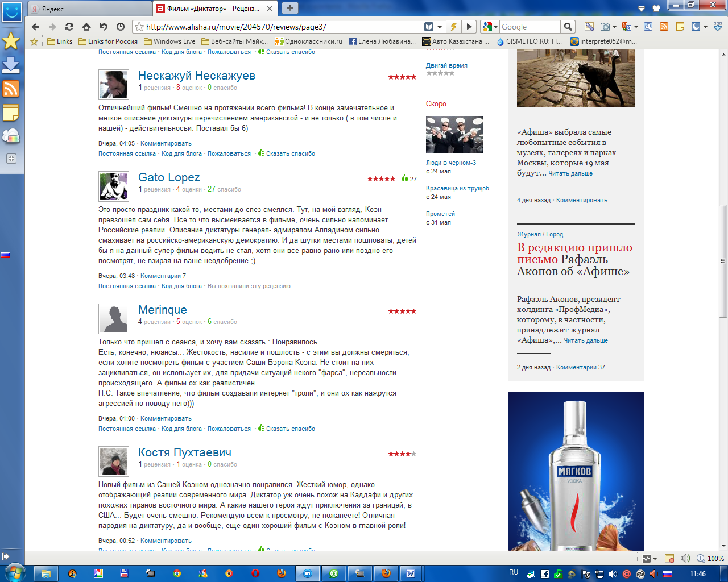
Task: Open the Windows Live bookmarks folder
Action: click(x=169, y=41)
